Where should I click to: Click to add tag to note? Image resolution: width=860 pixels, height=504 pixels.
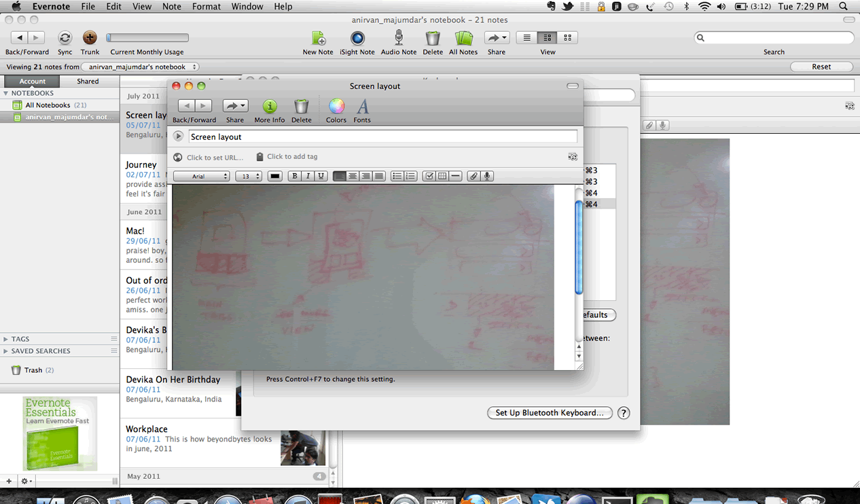point(292,157)
